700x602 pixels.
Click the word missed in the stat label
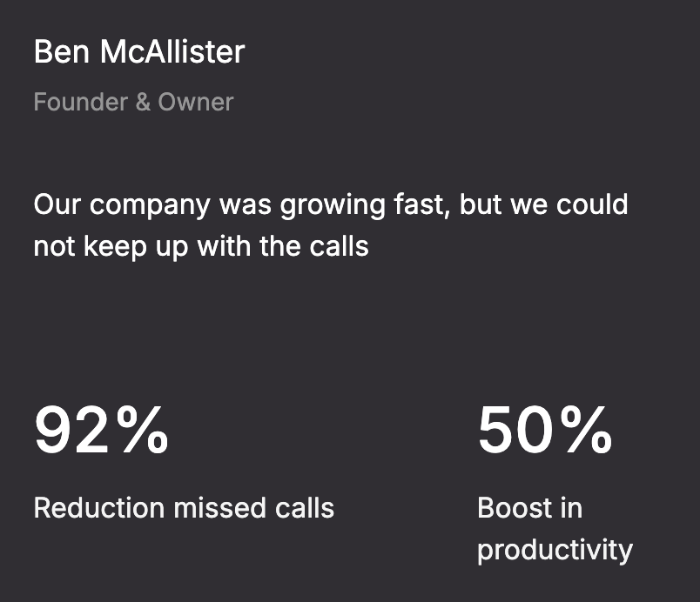click(x=219, y=507)
